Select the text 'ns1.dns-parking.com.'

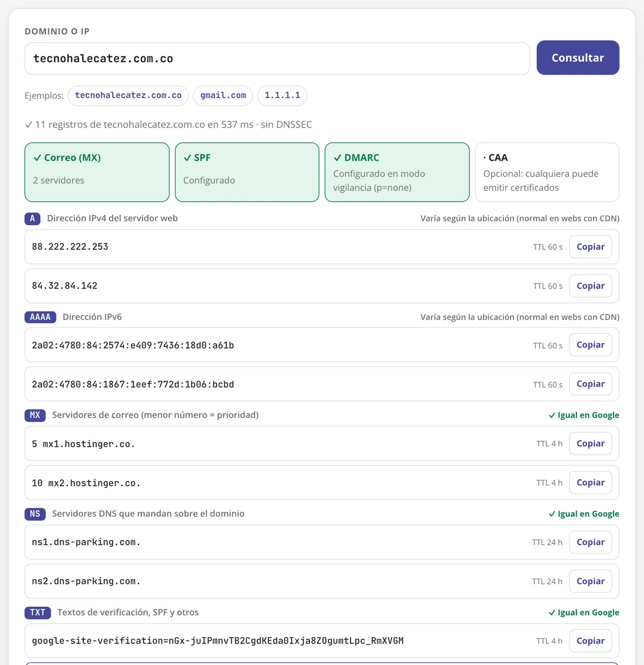(x=86, y=542)
